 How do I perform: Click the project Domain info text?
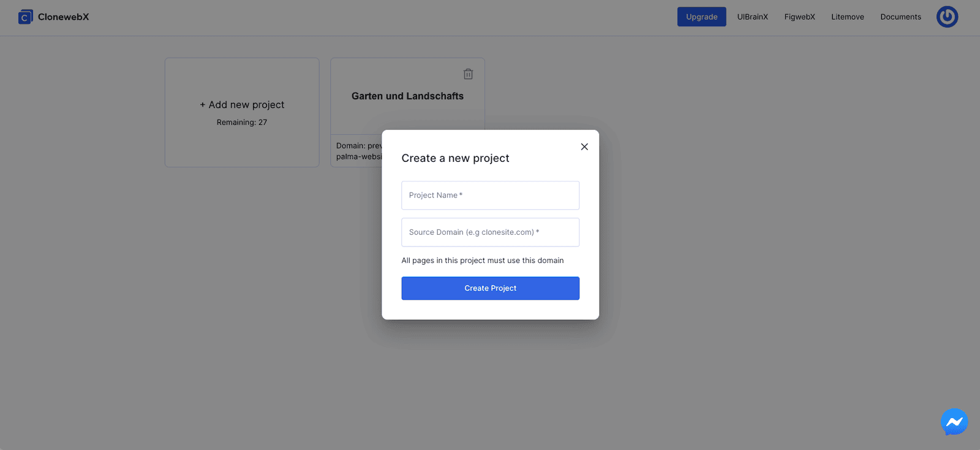tap(358, 151)
